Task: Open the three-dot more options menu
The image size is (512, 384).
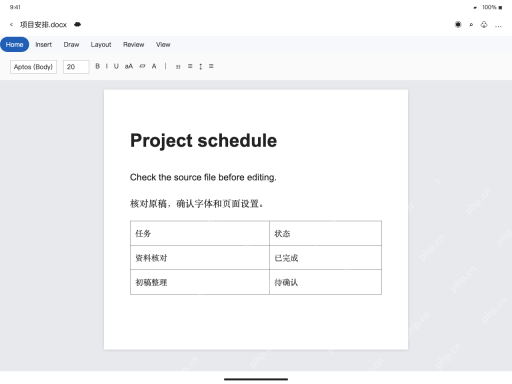Action: (x=498, y=26)
